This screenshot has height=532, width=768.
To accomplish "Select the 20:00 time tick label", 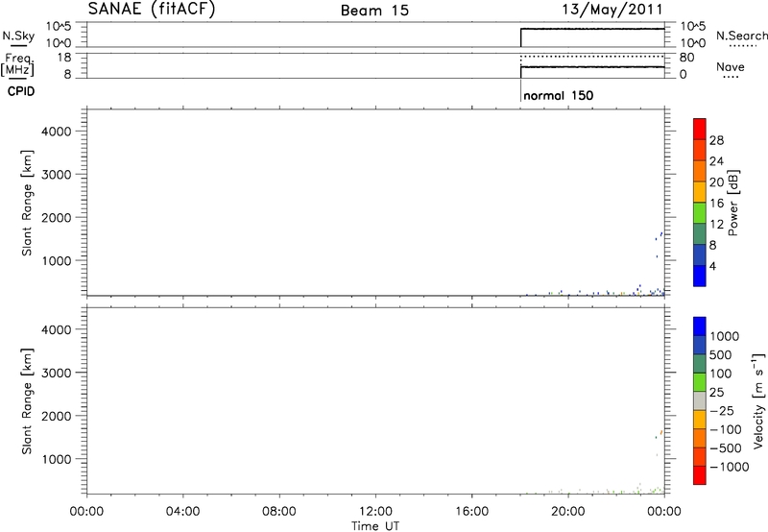I will click(x=568, y=512).
